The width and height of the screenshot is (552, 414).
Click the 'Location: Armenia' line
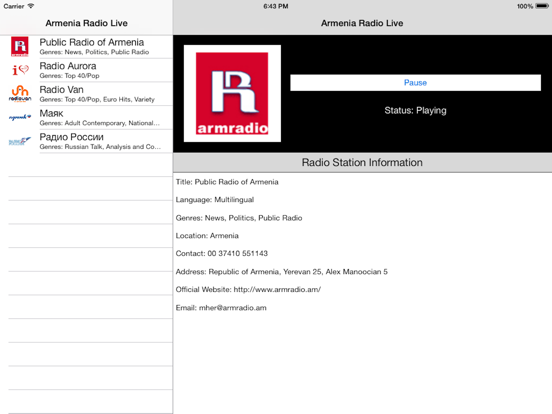point(207,236)
